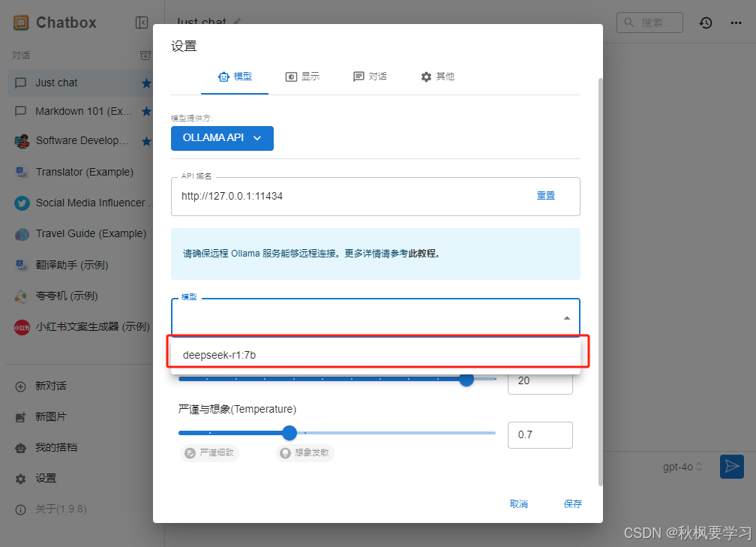This screenshot has height=547, width=756.
Task: Click the robot icon for 我的搭档
Action: tap(20, 448)
